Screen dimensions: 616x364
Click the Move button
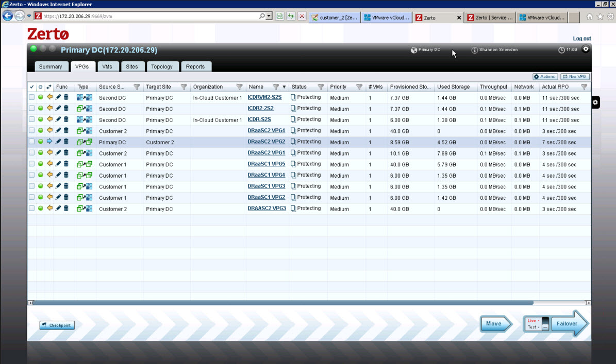pos(496,324)
